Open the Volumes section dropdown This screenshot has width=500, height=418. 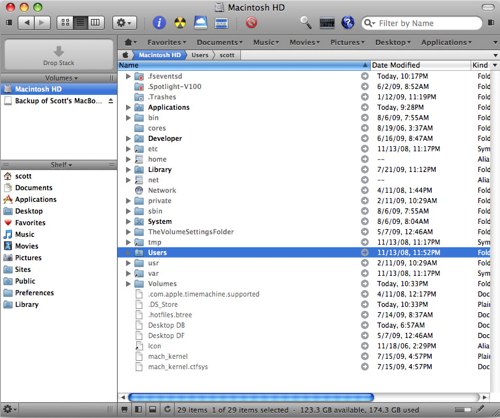point(61,78)
